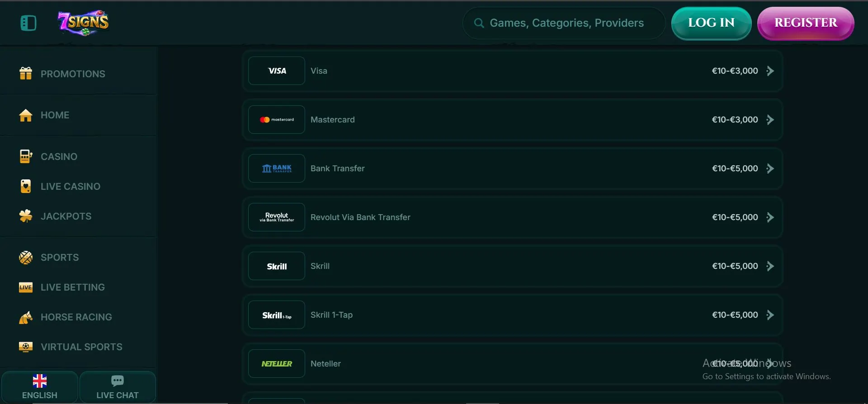Screen dimensions: 868x404
Task: Click the Mastercard logo tile
Action: click(x=277, y=119)
